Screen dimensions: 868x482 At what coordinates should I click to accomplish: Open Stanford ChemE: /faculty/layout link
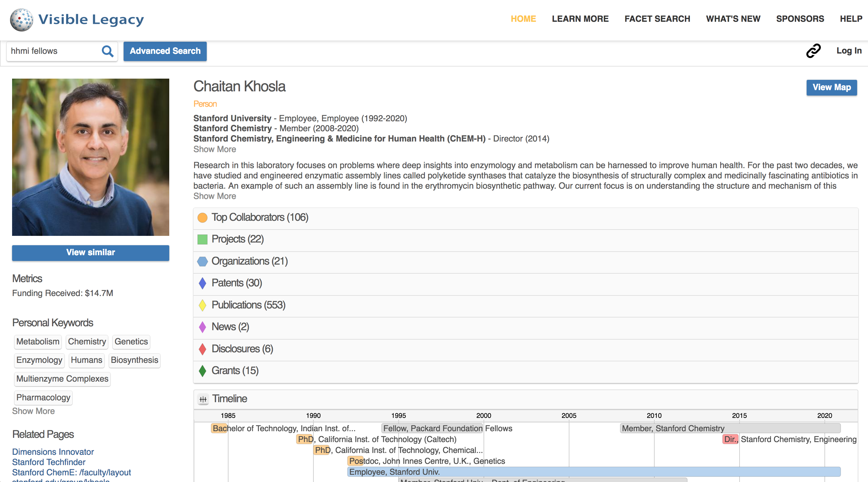(x=71, y=473)
